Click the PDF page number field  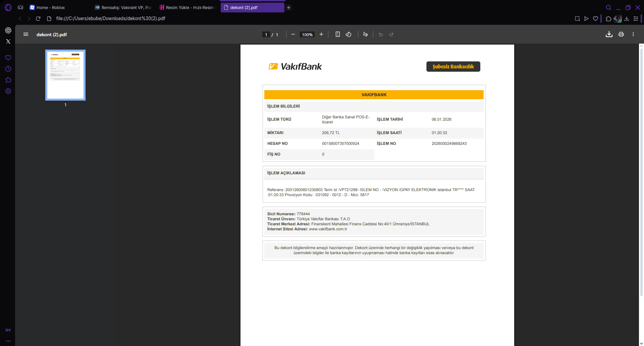coord(266,35)
